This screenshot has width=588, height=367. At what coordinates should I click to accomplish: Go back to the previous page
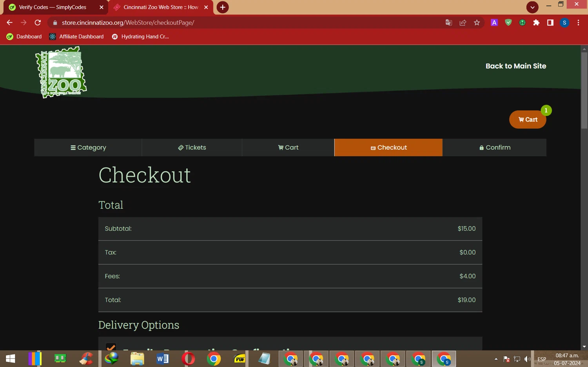(x=9, y=23)
